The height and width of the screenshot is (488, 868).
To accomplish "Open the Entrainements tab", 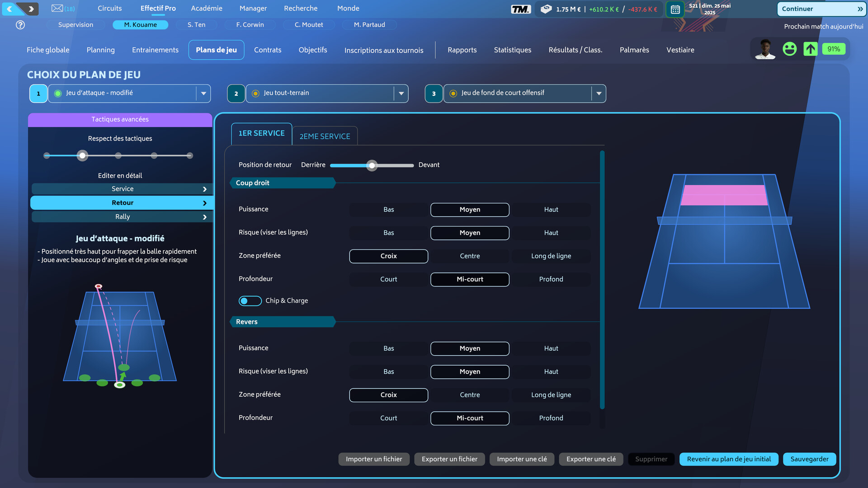I will 155,50.
